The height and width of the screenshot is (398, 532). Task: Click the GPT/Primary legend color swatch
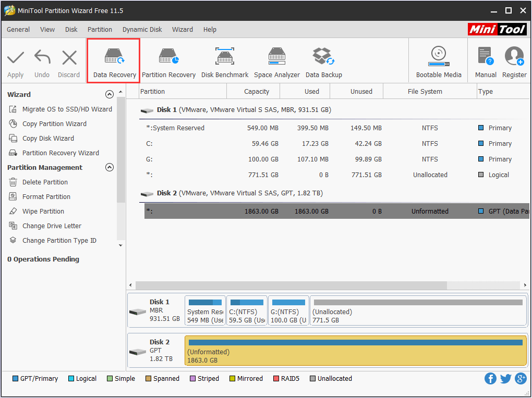click(15, 378)
